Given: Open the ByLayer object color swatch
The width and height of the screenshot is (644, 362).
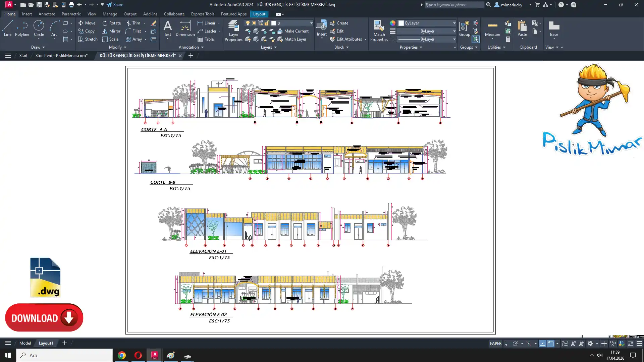Looking at the screenshot, I should click(401, 23).
